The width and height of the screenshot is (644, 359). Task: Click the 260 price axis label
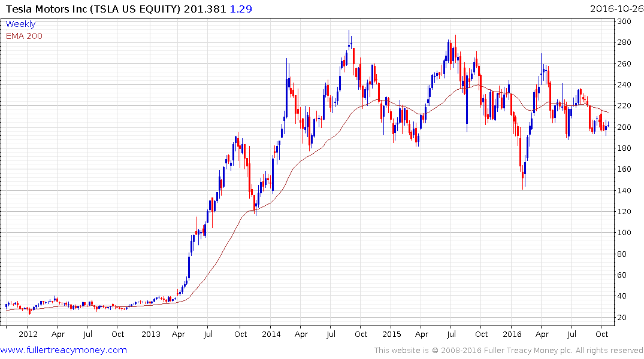[624, 63]
